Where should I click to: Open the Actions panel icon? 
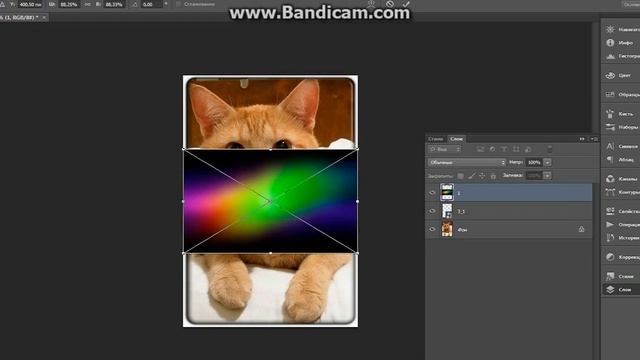click(610, 224)
